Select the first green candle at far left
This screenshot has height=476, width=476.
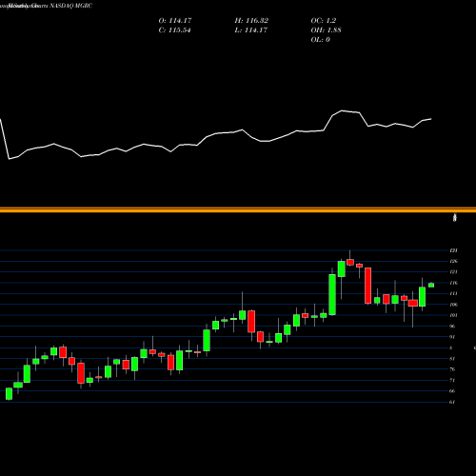click(x=9, y=393)
